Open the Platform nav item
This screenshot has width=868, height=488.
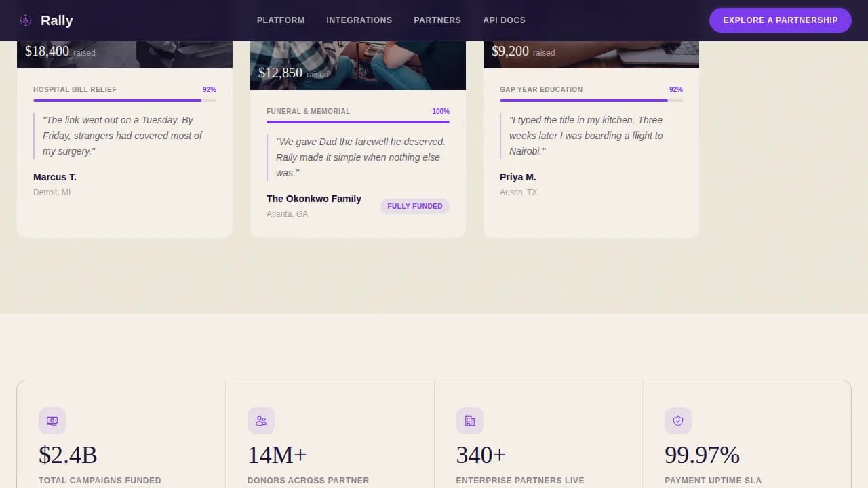[281, 20]
